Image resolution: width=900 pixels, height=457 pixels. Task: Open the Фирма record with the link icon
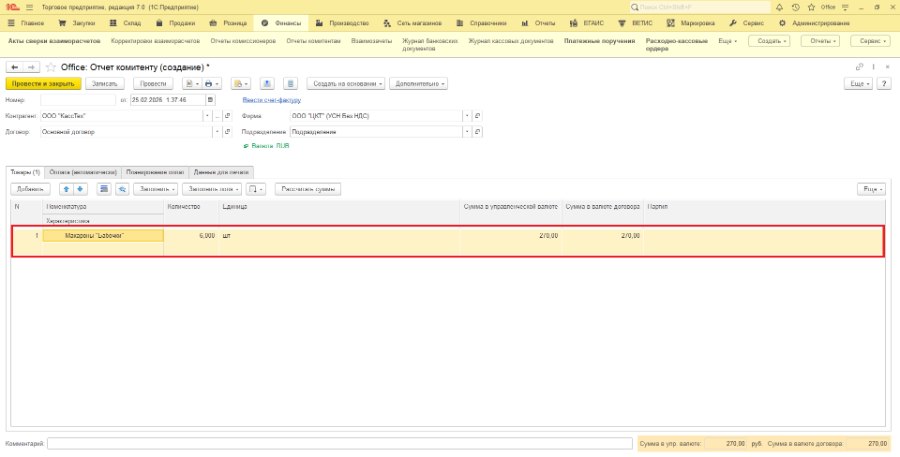(x=478, y=116)
